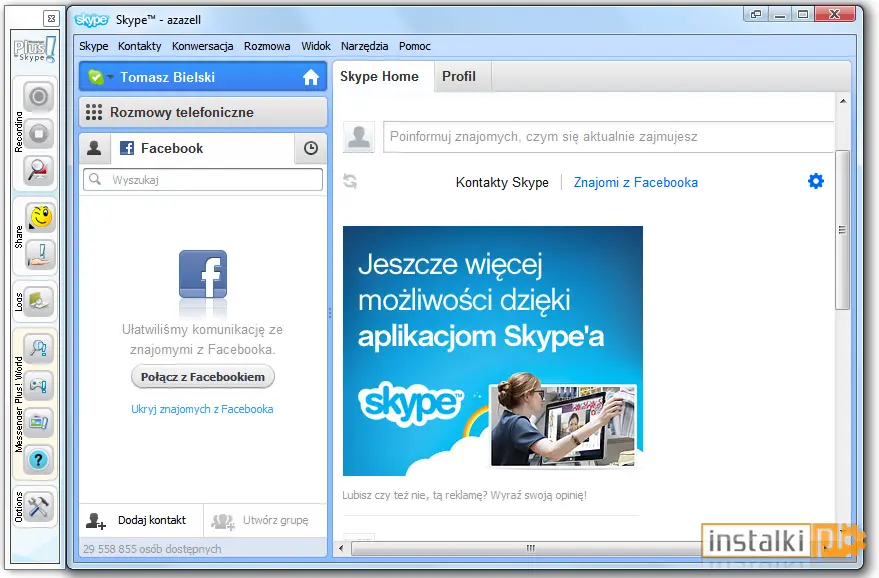Click the horizontal scroll left arrow

pyautogui.click(x=341, y=548)
